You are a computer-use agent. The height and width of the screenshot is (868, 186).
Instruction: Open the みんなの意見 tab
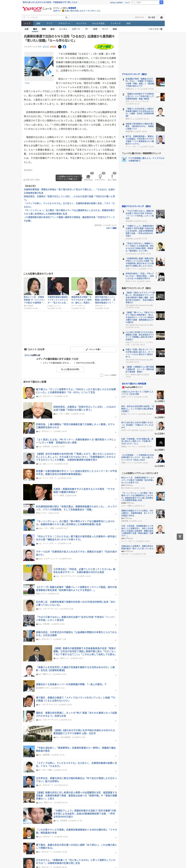pos(99,24)
